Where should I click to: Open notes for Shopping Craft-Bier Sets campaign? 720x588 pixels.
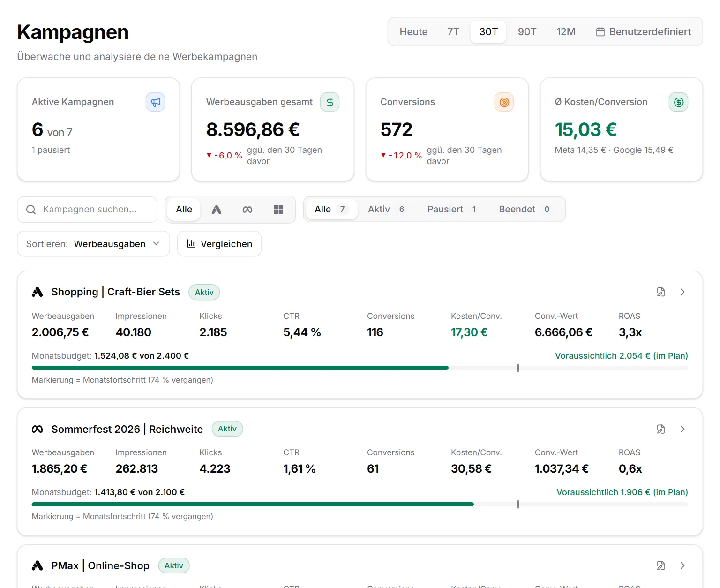click(661, 292)
